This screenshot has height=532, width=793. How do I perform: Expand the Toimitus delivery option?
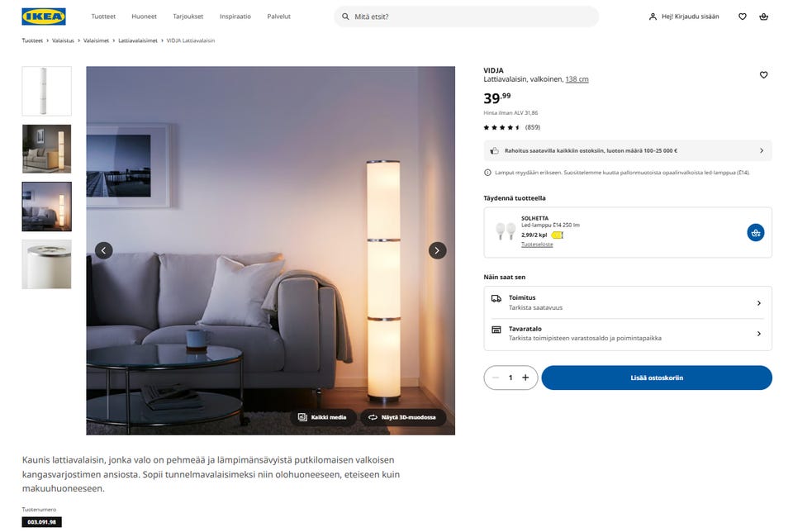click(628, 302)
